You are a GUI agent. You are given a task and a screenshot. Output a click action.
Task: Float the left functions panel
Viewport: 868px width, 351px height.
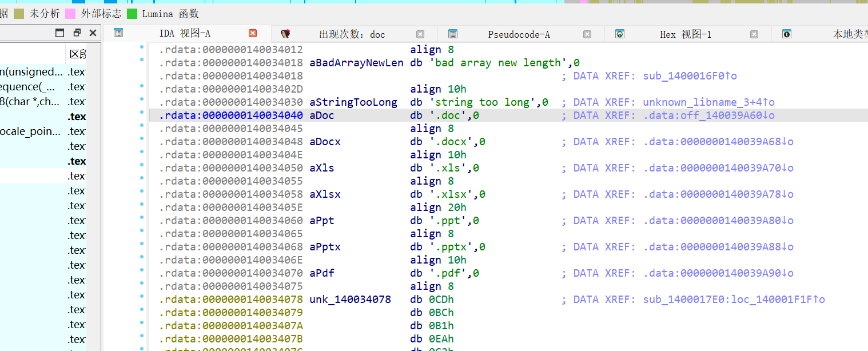(x=77, y=33)
